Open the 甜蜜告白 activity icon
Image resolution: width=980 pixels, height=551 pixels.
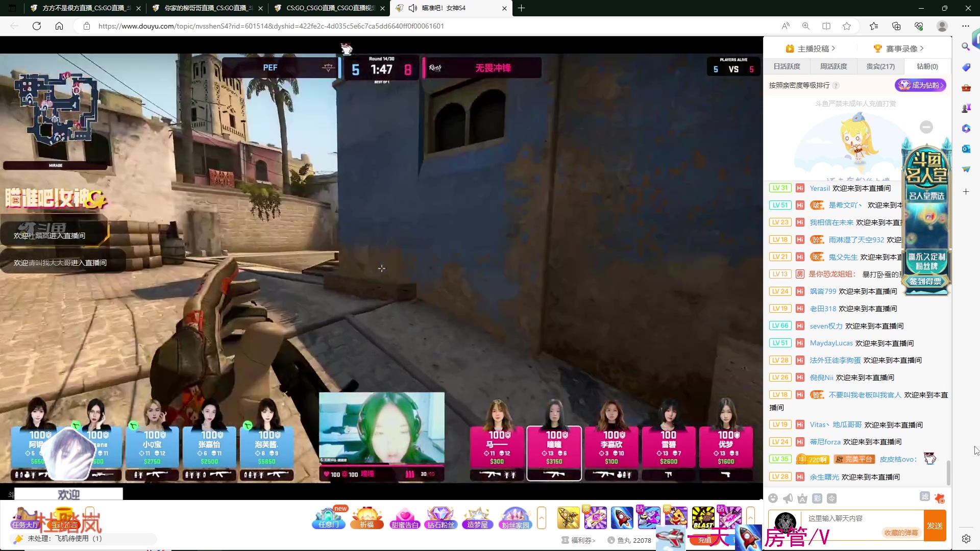(405, 517)
